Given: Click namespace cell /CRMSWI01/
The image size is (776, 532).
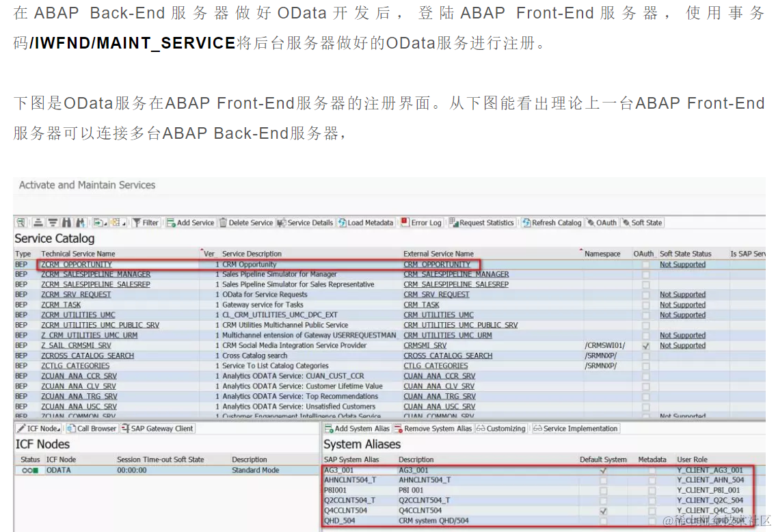Looking at the screenshot, I should tap(605, 345).
